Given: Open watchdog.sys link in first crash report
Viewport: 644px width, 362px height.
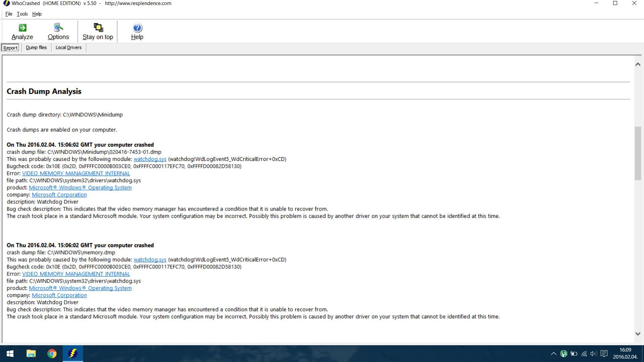Looking at the screenshot, I should [150, 159].
